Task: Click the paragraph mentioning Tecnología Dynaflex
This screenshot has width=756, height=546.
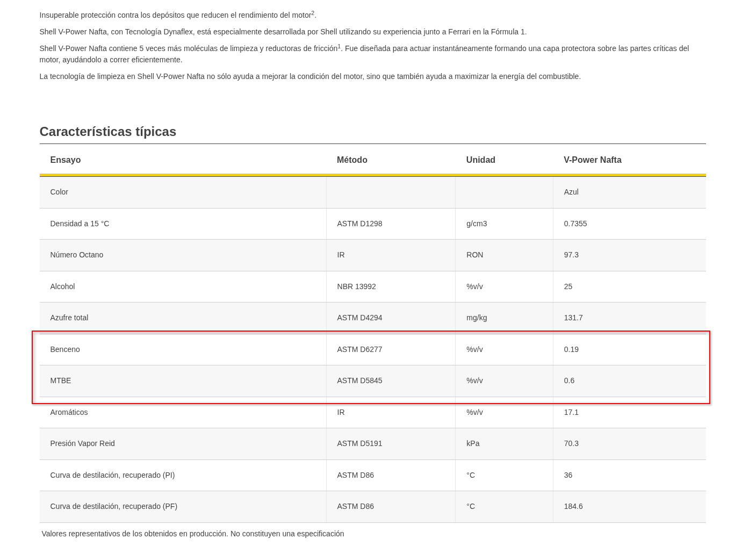Action: pos(283,32)
